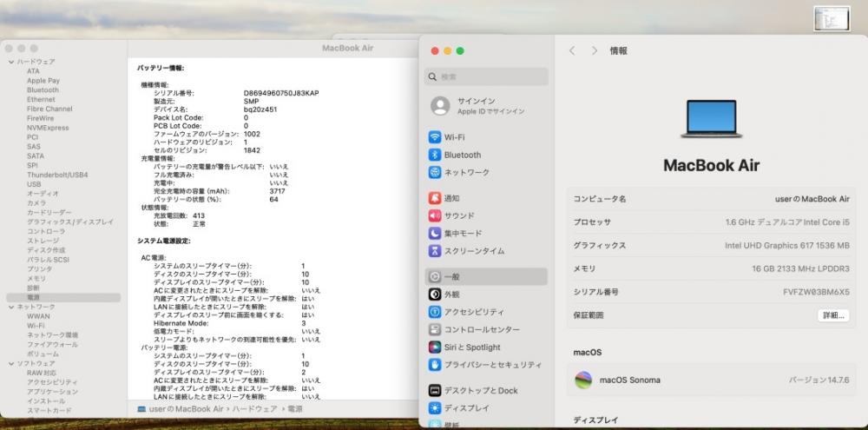Open the プライバシーとセキュリティ hand icon

(435, 365)
